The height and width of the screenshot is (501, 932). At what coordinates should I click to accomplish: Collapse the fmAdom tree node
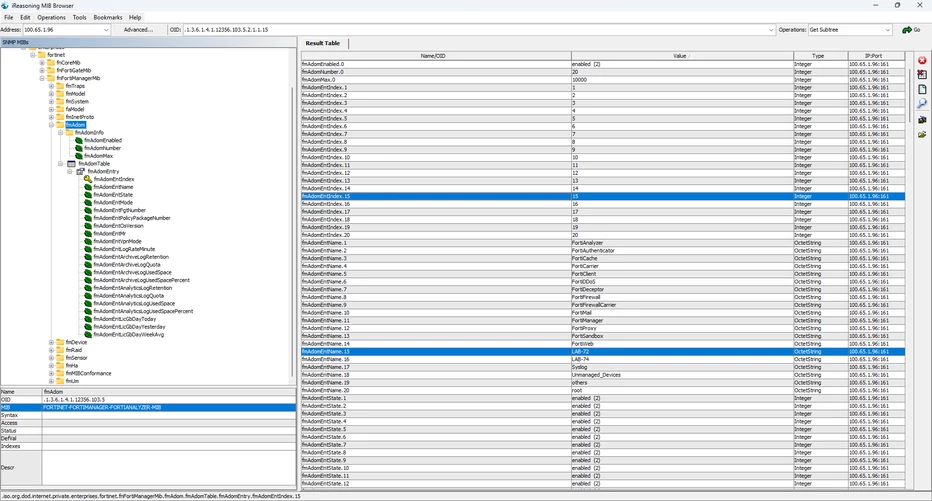pyautogui.click(x=51, y=125)
